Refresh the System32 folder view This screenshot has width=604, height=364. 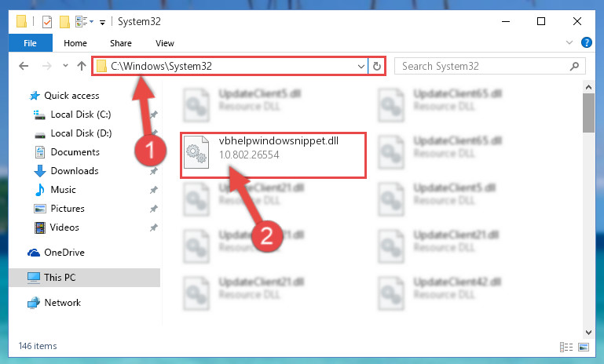(x=377, y=66)
